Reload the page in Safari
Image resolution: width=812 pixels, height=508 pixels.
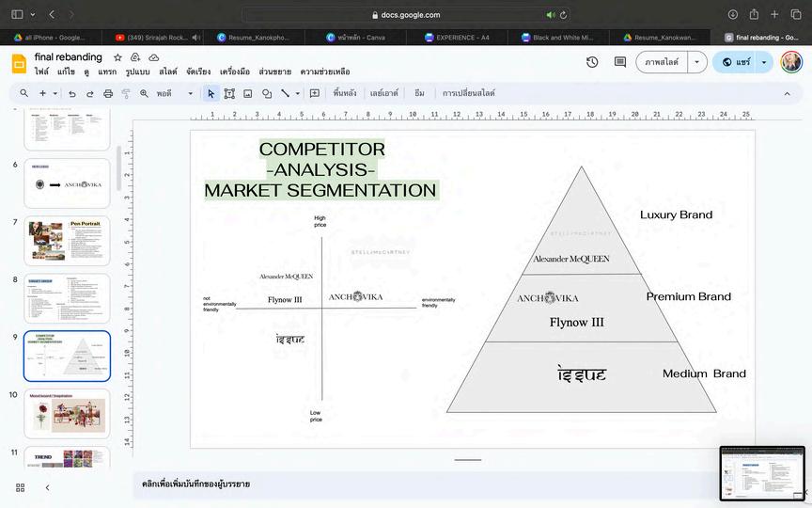coord(564,15)
